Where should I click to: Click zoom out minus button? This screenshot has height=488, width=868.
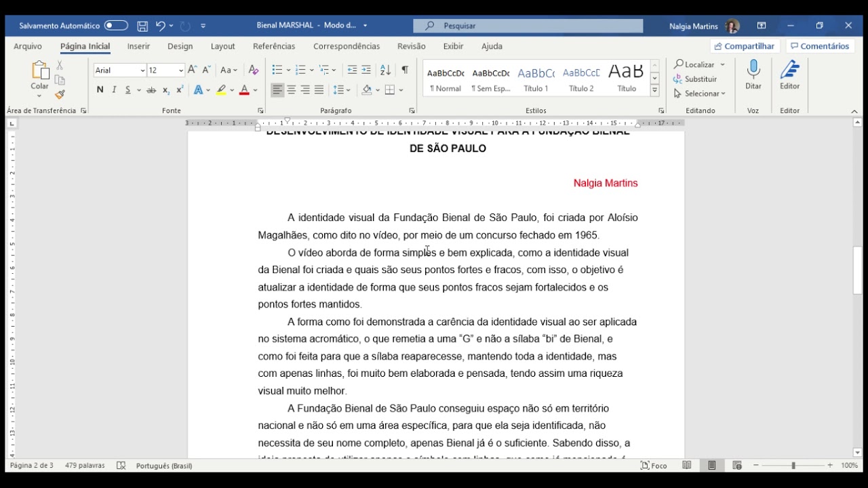coord(756,466)
